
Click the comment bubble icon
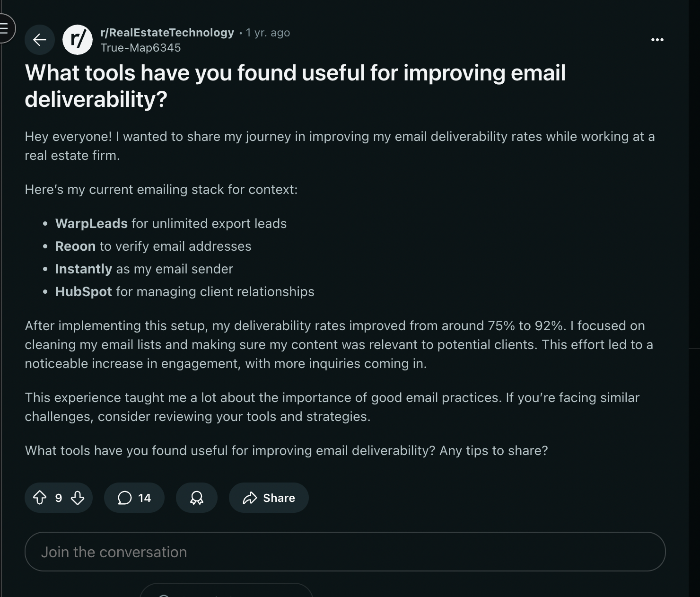coord(125,498)
